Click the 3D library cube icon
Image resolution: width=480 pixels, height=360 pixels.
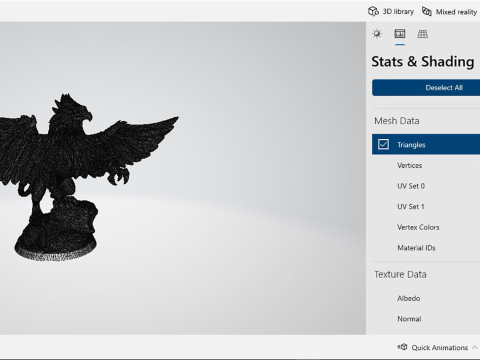click(373, 11)
